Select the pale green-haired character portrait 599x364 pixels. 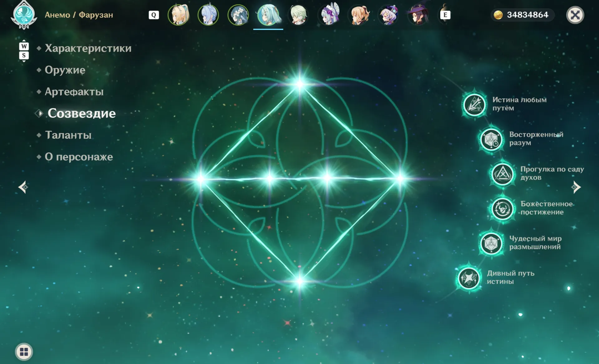click(298, 15)
